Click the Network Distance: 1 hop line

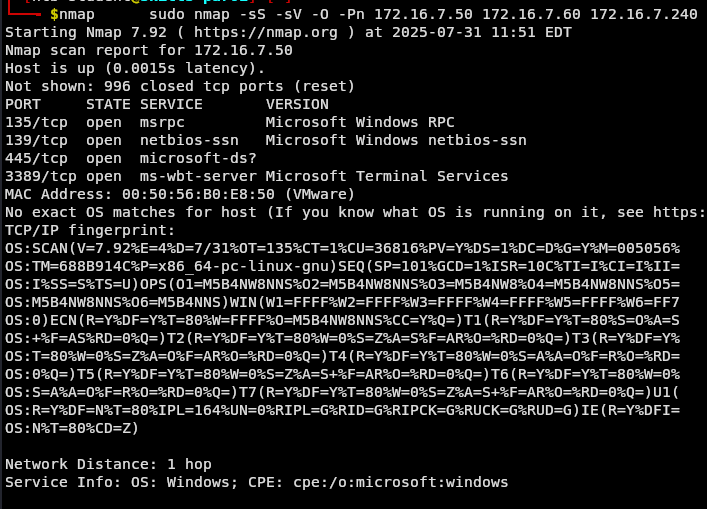[x=108, y=464]
